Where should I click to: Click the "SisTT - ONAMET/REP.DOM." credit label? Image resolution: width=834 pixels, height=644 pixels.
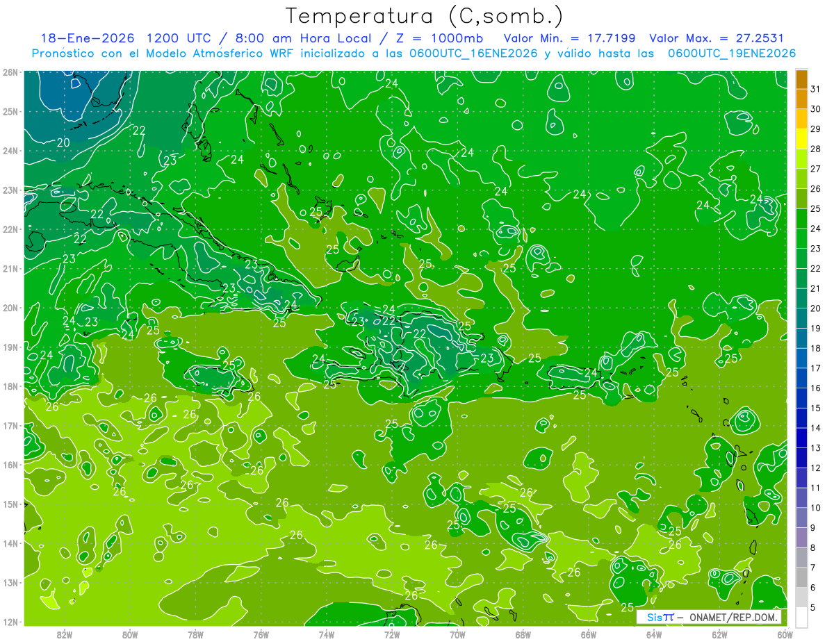tap(710, 617)
